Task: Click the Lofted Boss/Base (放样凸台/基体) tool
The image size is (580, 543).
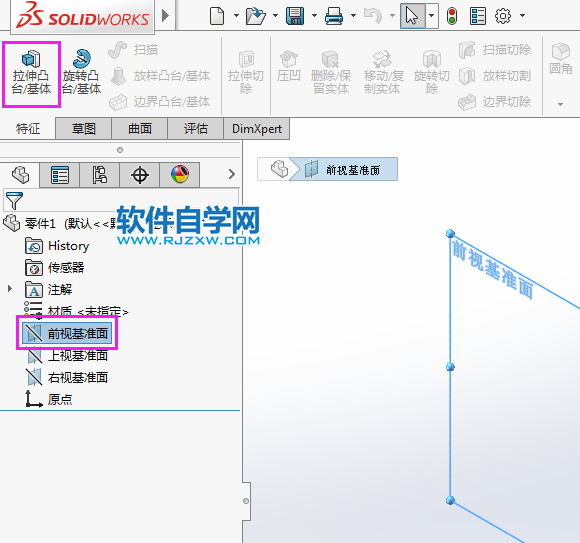Action: coord(160,76)
